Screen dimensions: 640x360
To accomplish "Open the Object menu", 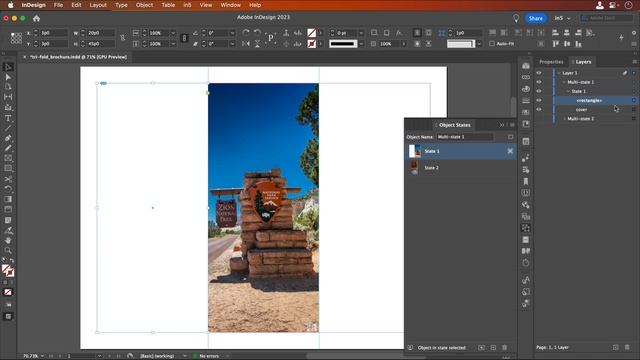I will tap(144, 5).
